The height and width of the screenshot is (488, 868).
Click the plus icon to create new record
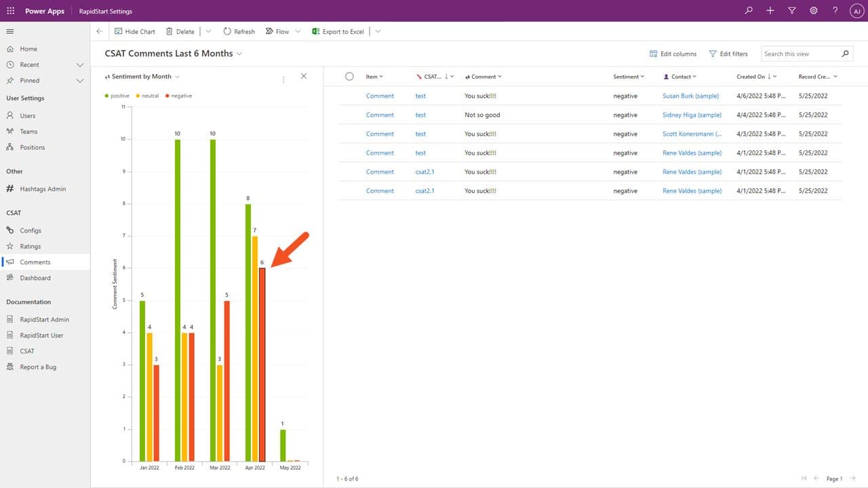tap(770, 11)
